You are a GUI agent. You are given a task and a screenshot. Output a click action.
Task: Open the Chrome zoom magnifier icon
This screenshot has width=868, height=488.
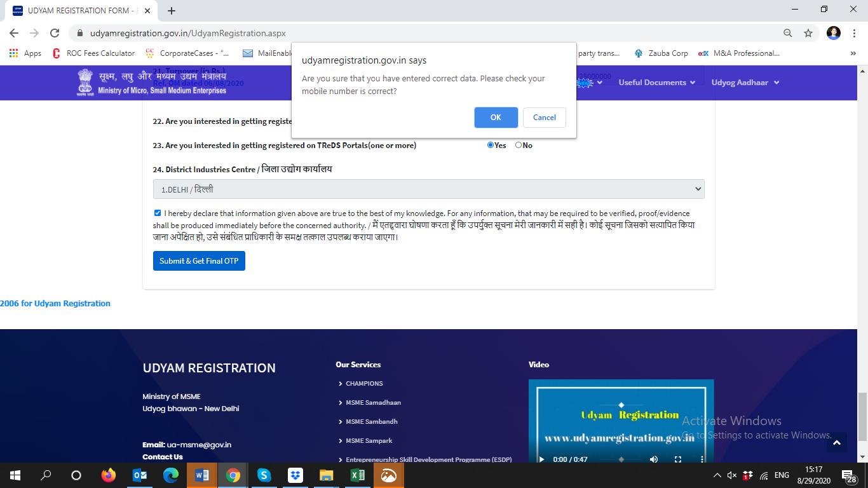coord(787,33)
